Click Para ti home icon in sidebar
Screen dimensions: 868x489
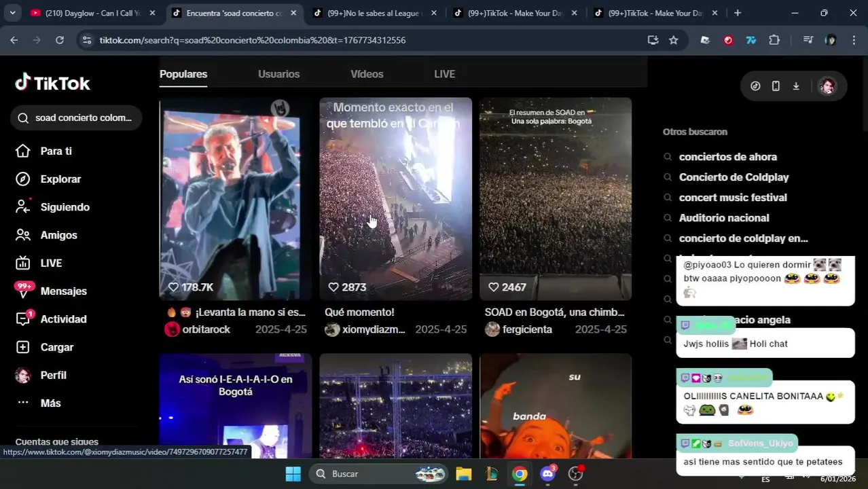tap(22, 151)
